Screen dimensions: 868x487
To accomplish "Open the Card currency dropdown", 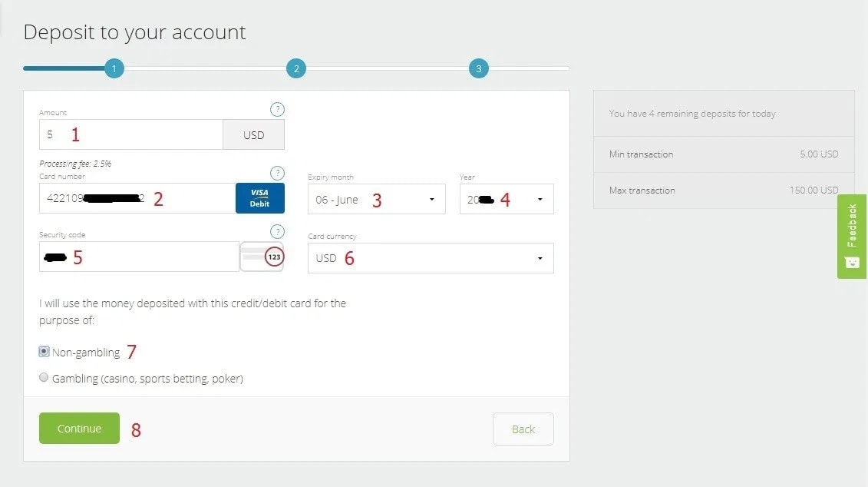I will tap(431, 258).
